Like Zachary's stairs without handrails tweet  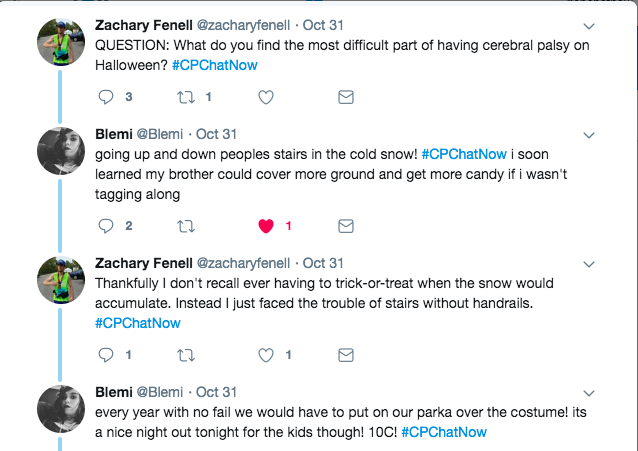pos(266,354)
